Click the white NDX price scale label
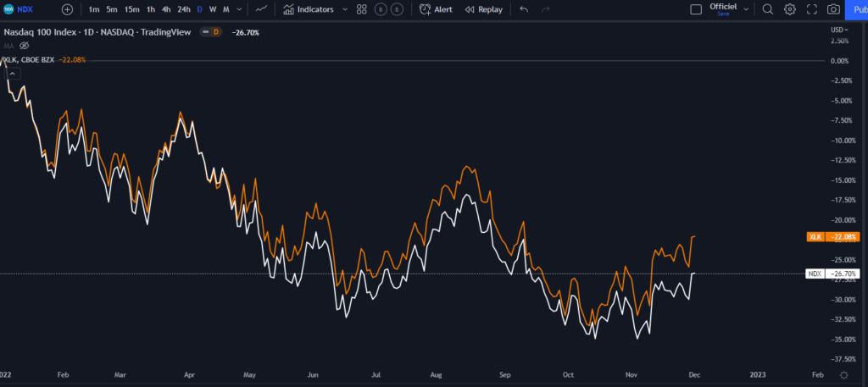This screenshot has width=868, height=387. pyautogui.click(x=833, y=274)
